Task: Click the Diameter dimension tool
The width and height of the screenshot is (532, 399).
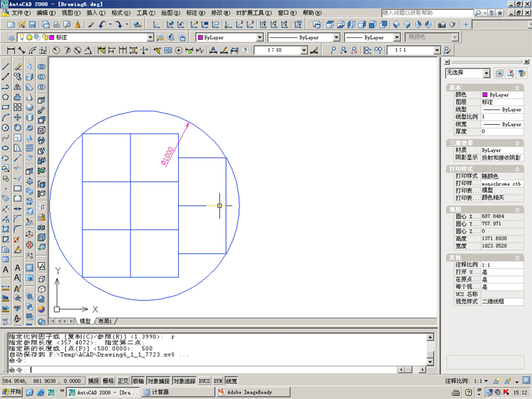Action: pos(78,51)
